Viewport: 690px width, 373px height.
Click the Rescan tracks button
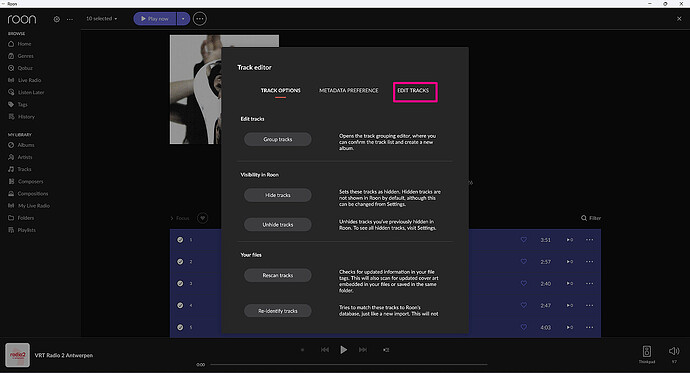coord(278,275)
